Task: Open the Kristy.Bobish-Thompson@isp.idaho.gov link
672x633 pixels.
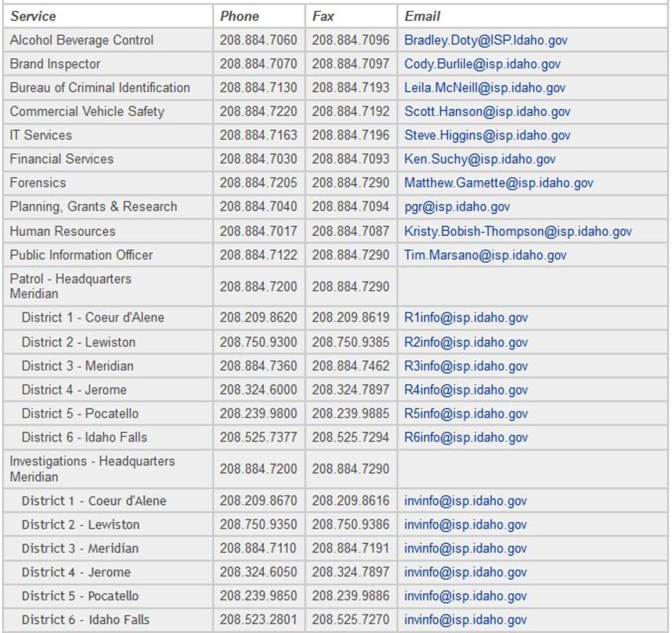Action: point(518,231)
